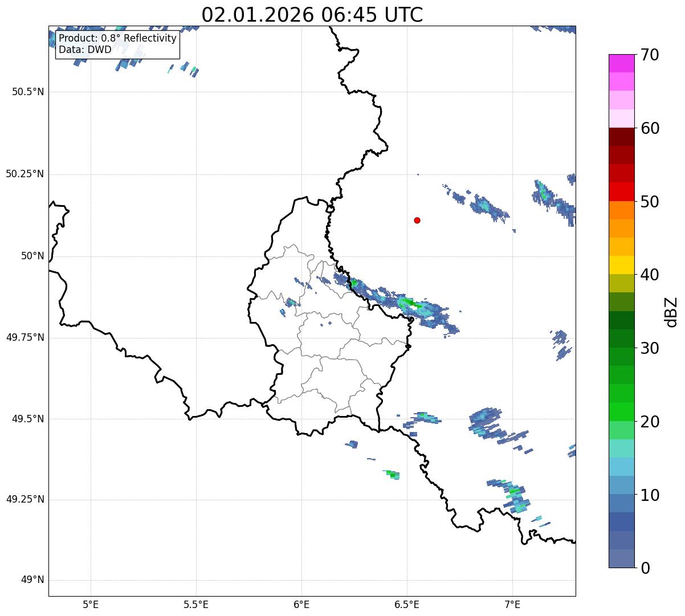Click the '49.25°N' latitude label
This screenshot has height=616, width=685.
(25, 500)
